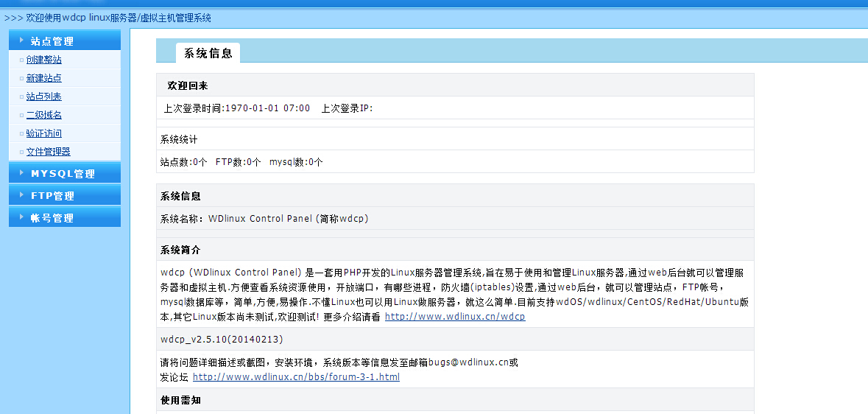Click the 欢迎回来 heading

pos(188,86)
